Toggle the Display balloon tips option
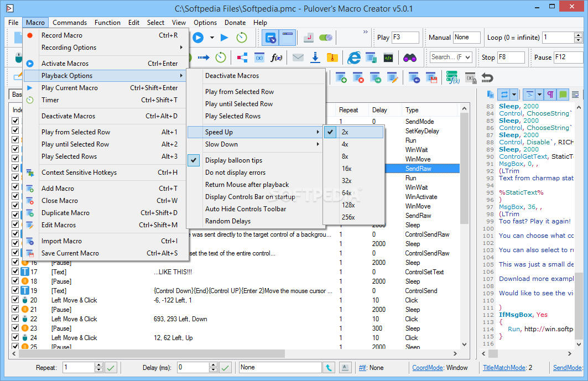588x381 pixels. [x=256, y=160]
